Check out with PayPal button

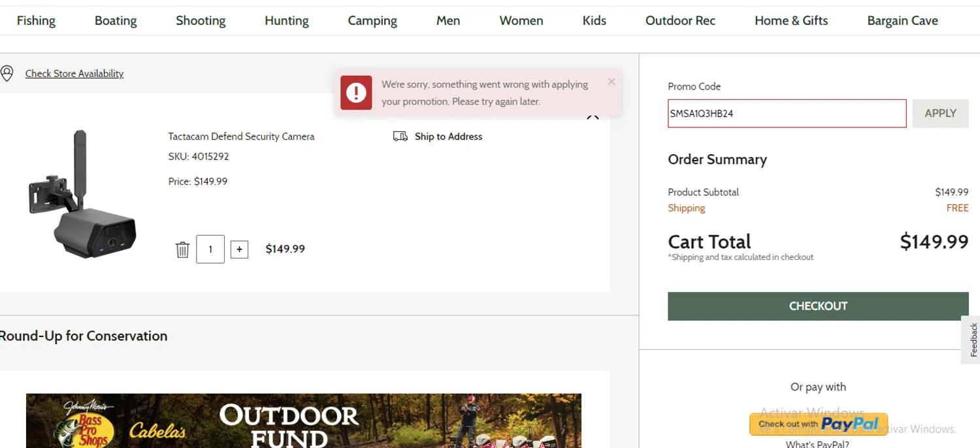tap(818, 424)
